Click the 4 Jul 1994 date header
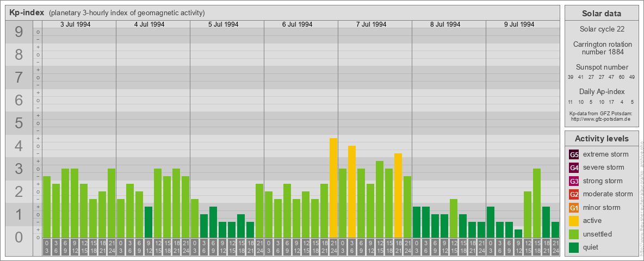 (x=149, y=24)
